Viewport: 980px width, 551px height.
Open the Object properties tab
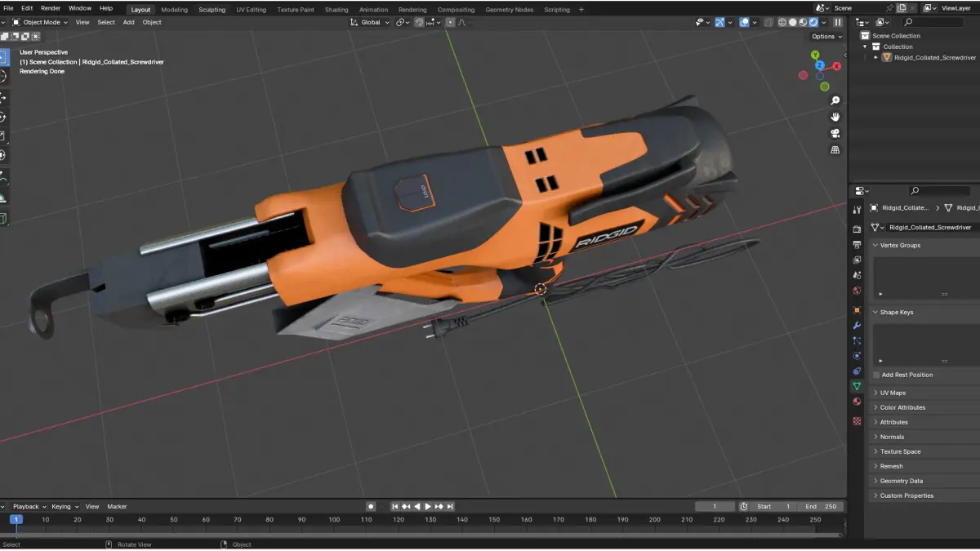pos(857,310)
